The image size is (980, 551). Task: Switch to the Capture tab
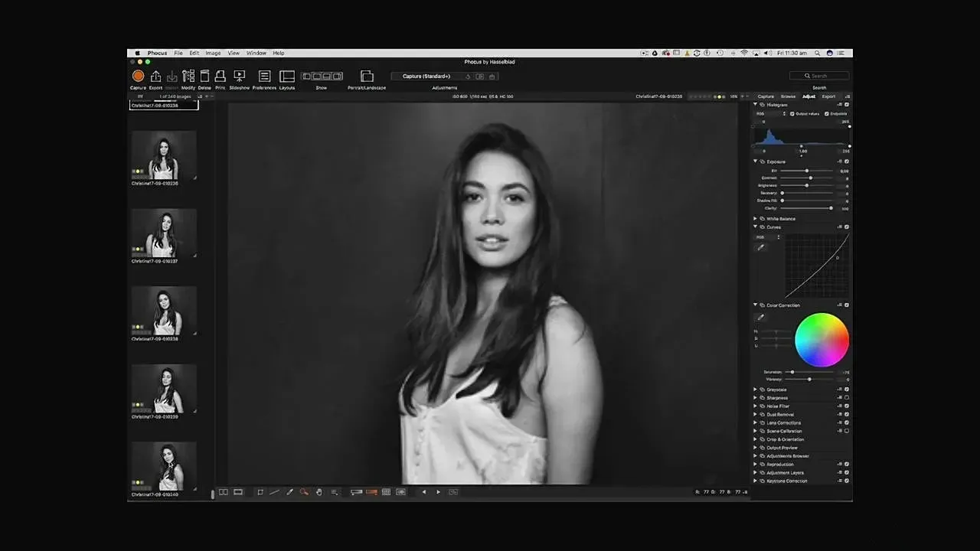[766, 96]
